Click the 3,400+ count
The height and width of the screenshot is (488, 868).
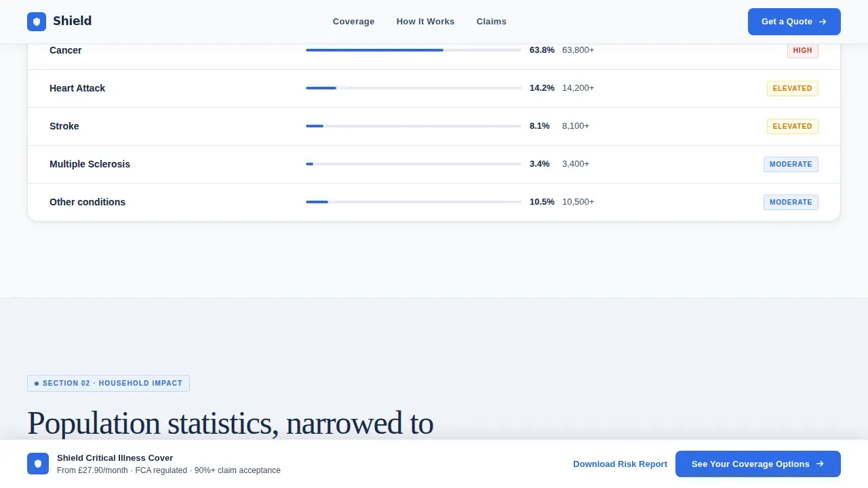[x=576, y=164]
